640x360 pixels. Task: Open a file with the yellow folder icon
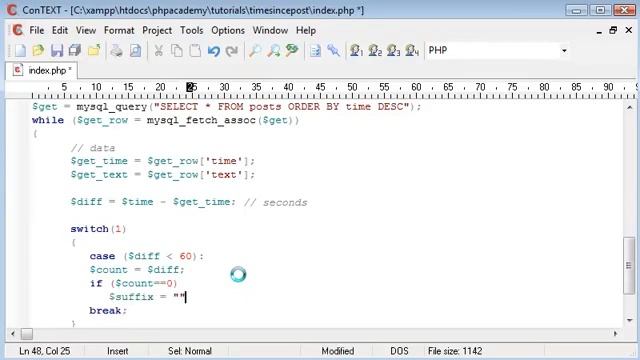(x=38, y=51)
